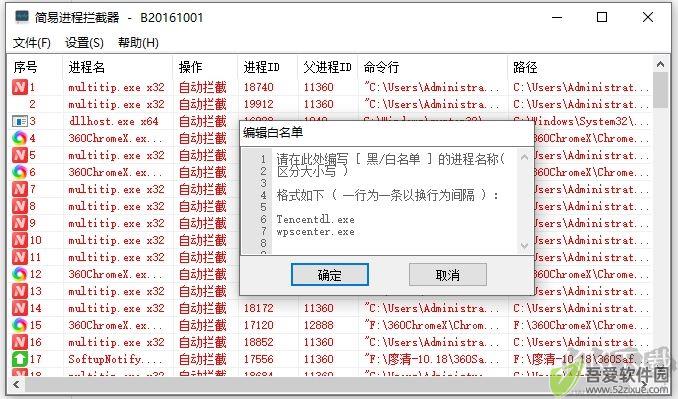This screenshot has width=678, height=399.
Task: Cancel whitelist editing with 取消 button
Action: click(x=448, y=275)
